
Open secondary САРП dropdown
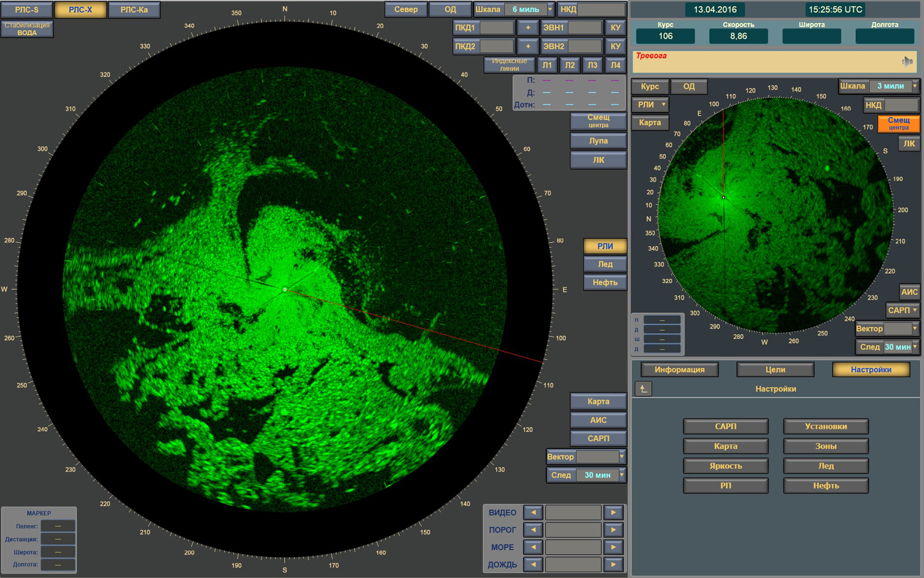(903, 310)
